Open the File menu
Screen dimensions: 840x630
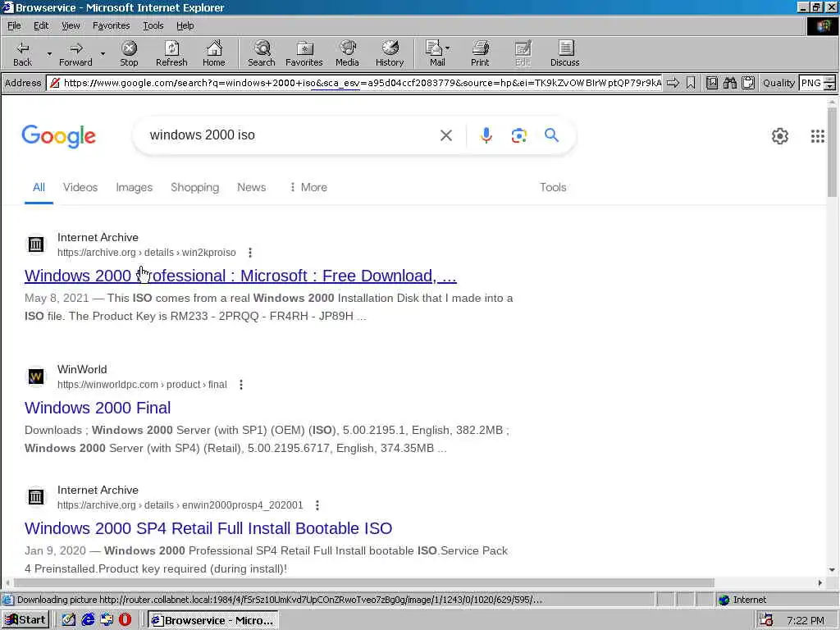pyautogui.click(x=14, y=25)
